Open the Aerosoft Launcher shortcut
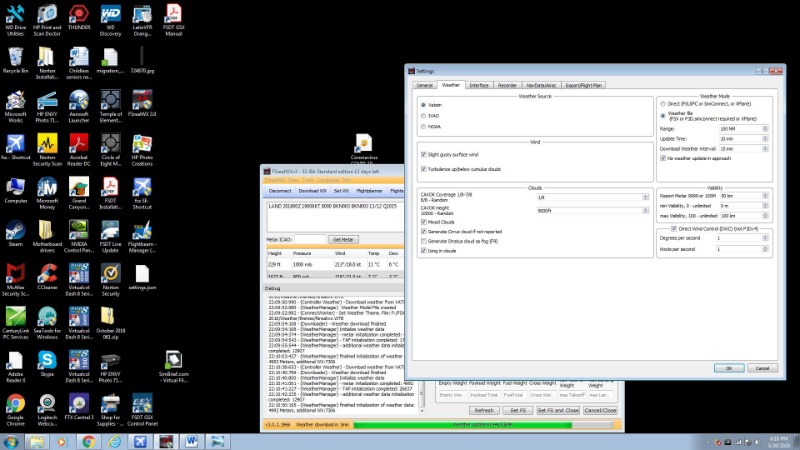The image size is (800, 450). [79, 106]
